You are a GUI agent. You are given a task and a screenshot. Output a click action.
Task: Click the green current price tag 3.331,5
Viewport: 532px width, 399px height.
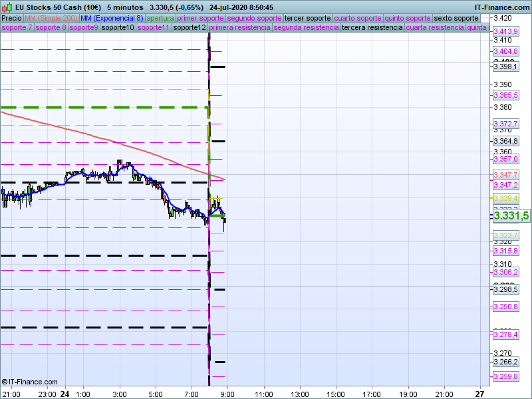511,216
